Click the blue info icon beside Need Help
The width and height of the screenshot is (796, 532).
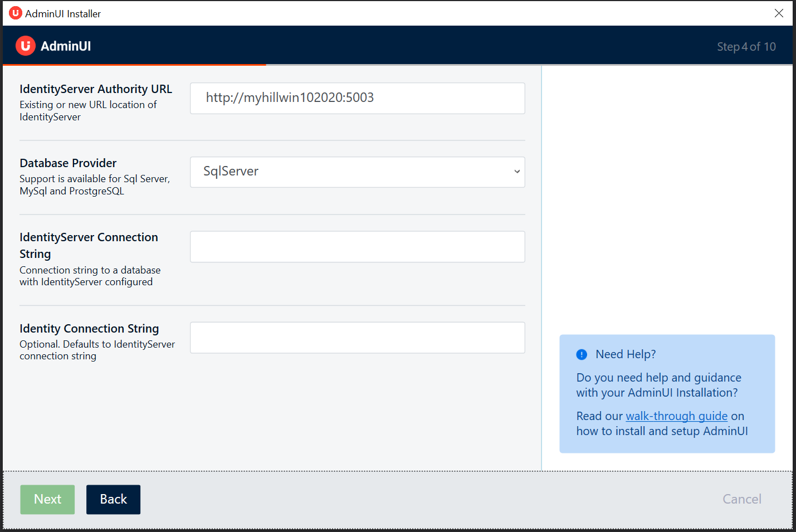tap(582, 354)
